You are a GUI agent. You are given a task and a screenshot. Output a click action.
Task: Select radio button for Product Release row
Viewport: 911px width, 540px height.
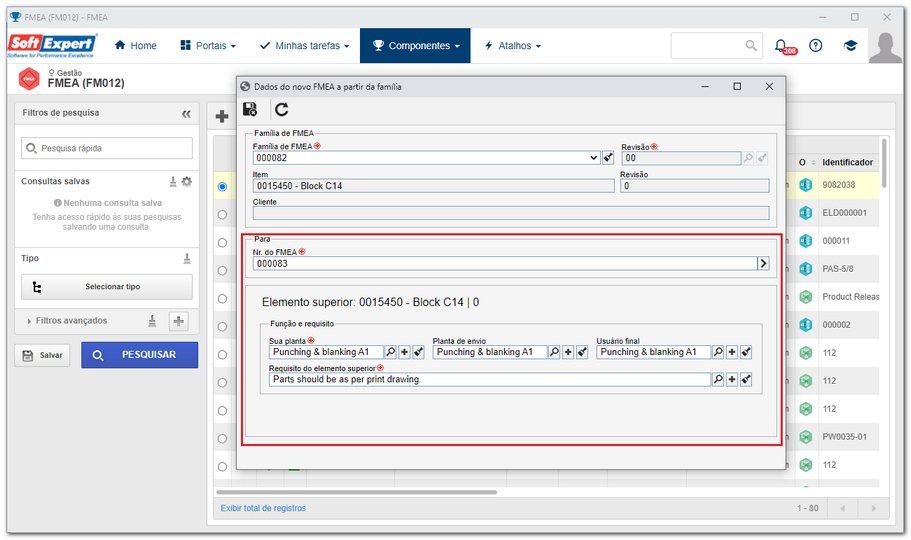[x=223, y=298]
